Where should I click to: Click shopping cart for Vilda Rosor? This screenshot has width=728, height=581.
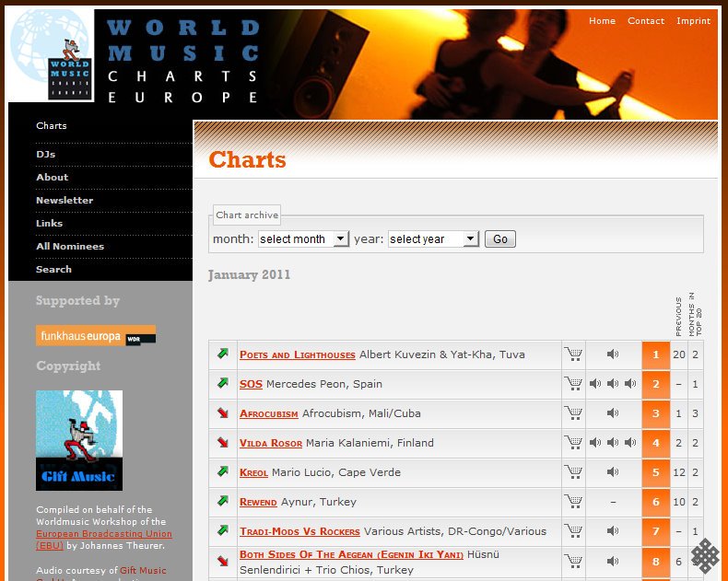click(573, 443)
